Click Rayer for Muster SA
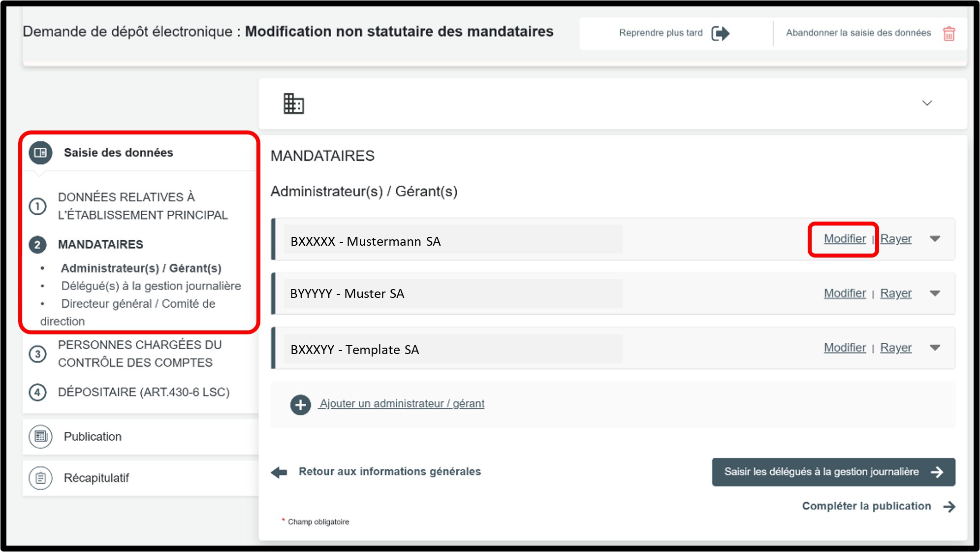Viewport: 980px width, 552px height. tap(895, 293)
